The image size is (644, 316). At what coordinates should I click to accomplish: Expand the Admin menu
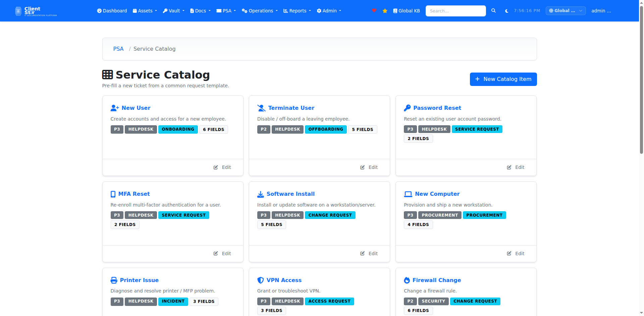[x=329, y=11]
